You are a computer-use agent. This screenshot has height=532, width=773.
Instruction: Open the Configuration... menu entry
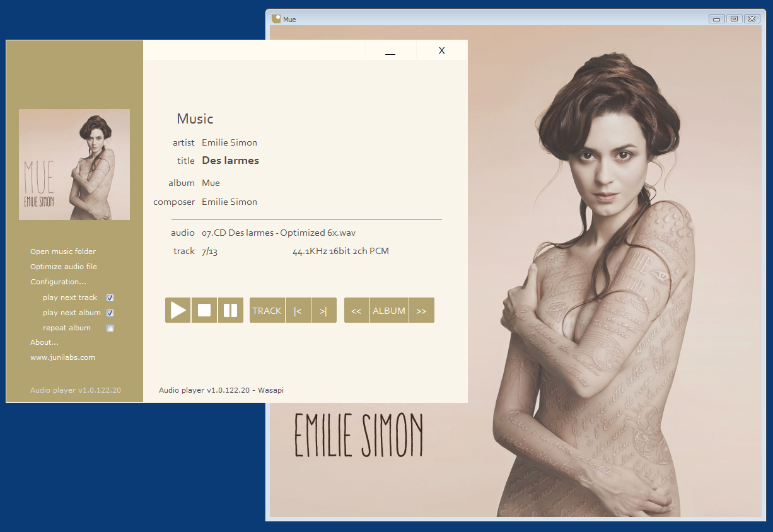(x=58, y=282)
